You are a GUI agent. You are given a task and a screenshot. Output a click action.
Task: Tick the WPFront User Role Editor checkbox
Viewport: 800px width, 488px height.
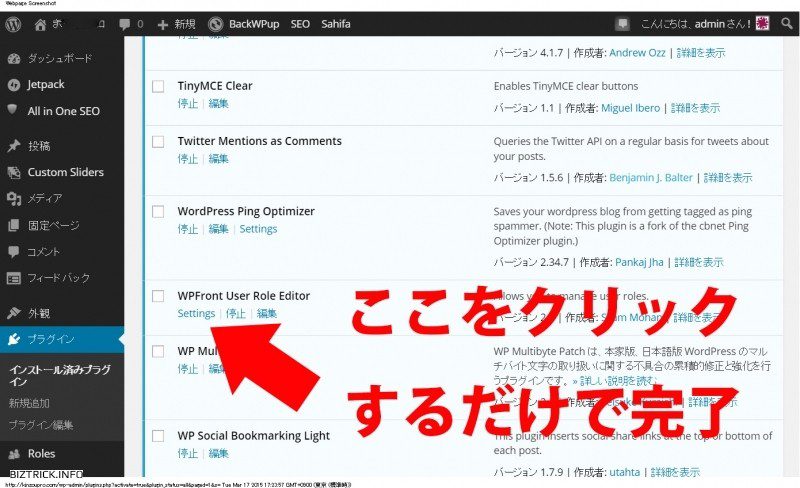click(158, 296)
